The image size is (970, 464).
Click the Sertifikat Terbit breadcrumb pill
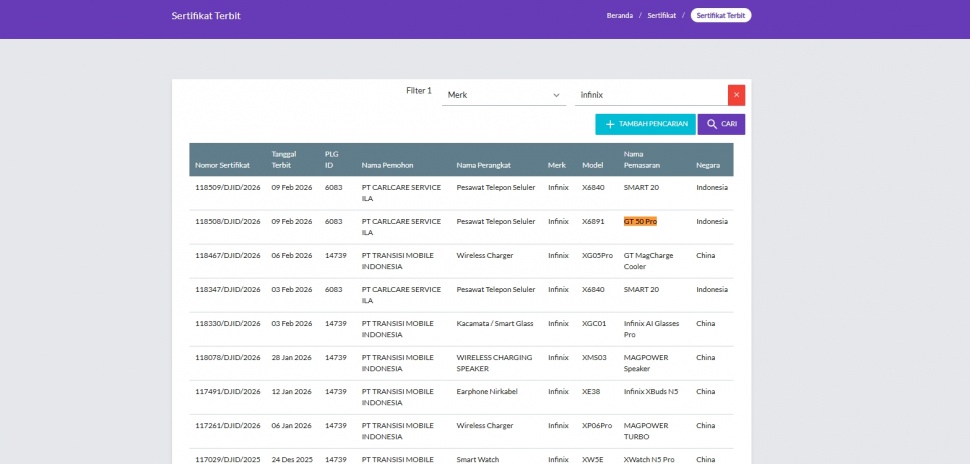720,16
